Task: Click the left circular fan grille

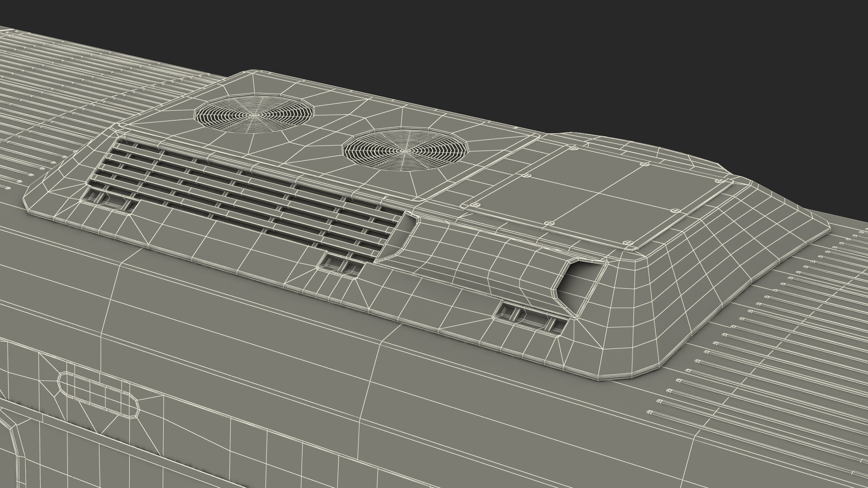Action: [x=255, y=114]
